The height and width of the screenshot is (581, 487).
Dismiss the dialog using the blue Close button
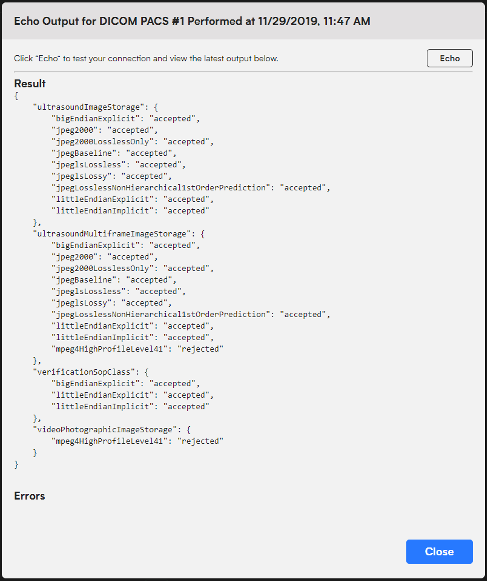pyautogui.click(x=439, y=551)
